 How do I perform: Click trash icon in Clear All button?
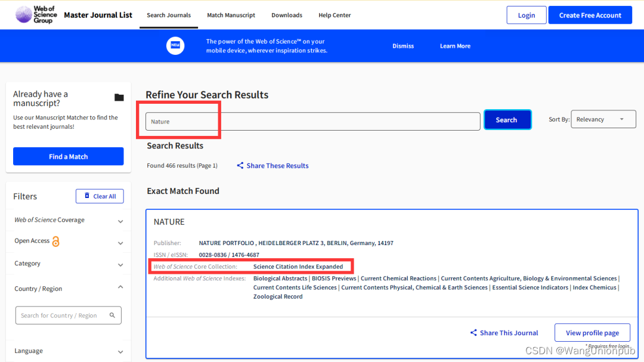pyautogui.click(x=86, y=196)
